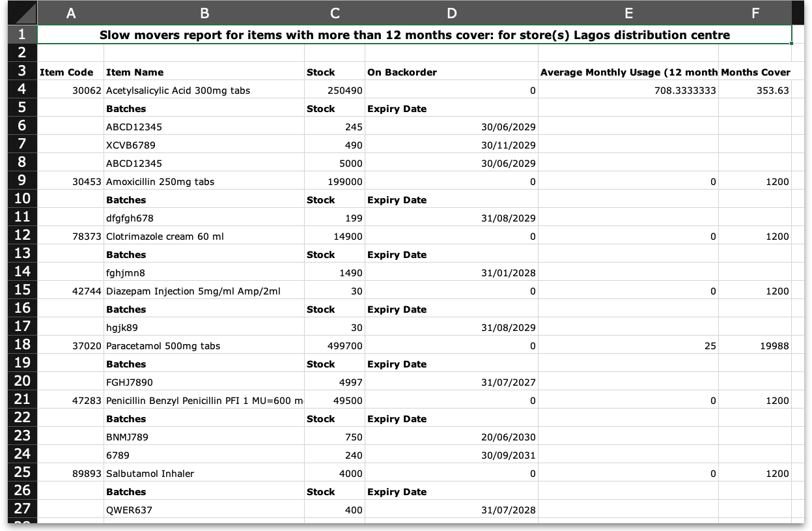Click Paracetamol stock value 499700
Viewport: 812px width, 531px height.
pyautogui.click(x=344, y=346)
